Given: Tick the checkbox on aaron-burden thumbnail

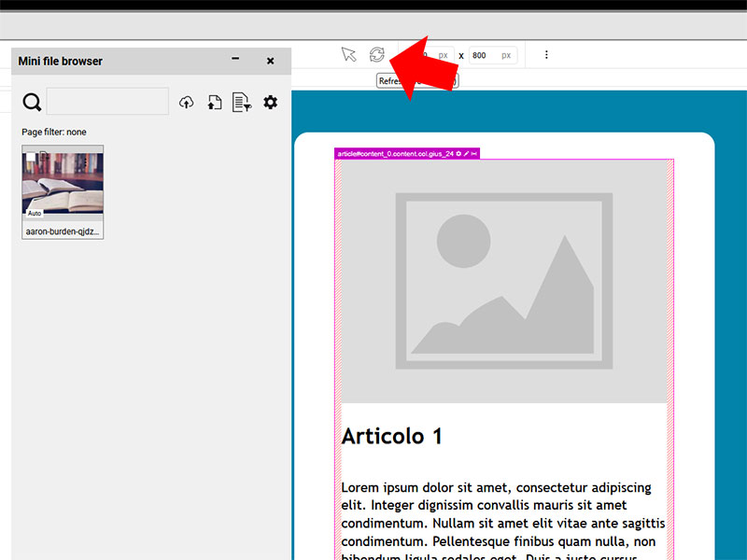Looking at the screenshot, I should pos(30,157).
